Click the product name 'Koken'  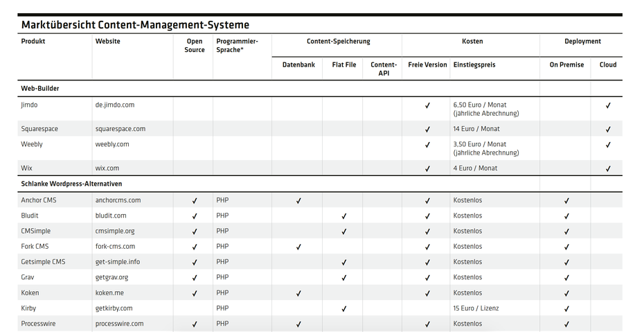click(30, 292)
